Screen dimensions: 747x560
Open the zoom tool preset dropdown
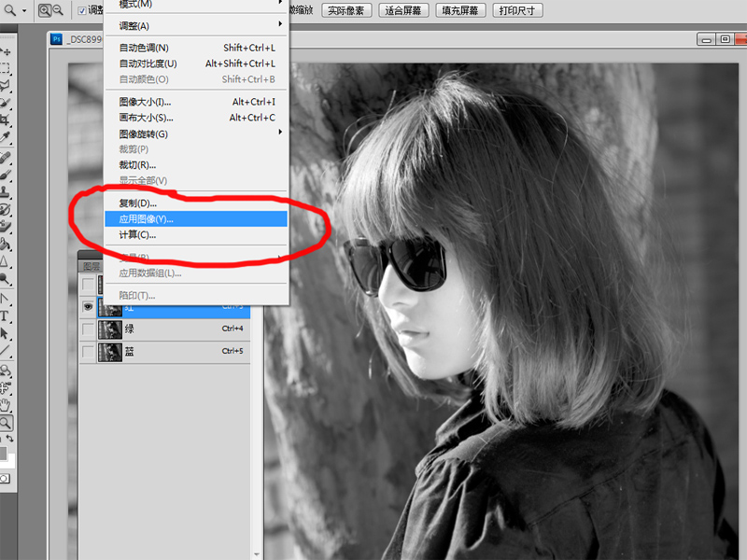coord(23,10)
